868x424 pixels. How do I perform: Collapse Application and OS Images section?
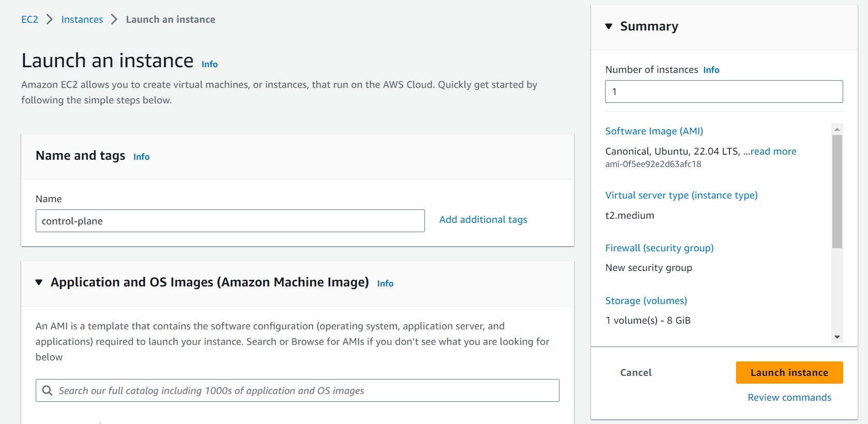tap(39, 282)
